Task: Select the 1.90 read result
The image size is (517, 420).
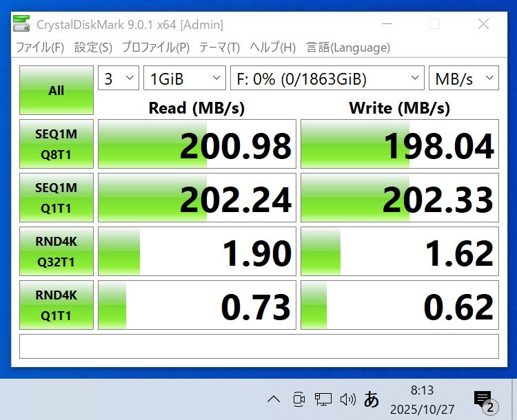Action: (x=197, y=251)
